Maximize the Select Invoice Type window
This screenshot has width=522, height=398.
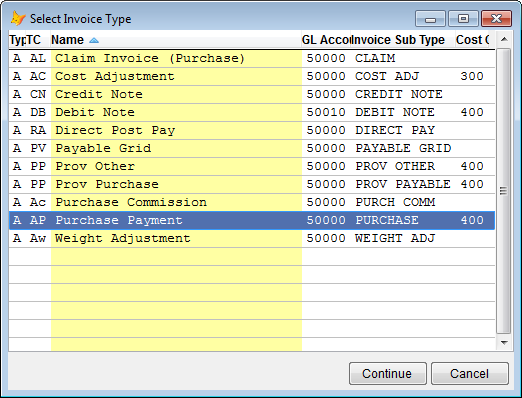[x=463, y=19]
